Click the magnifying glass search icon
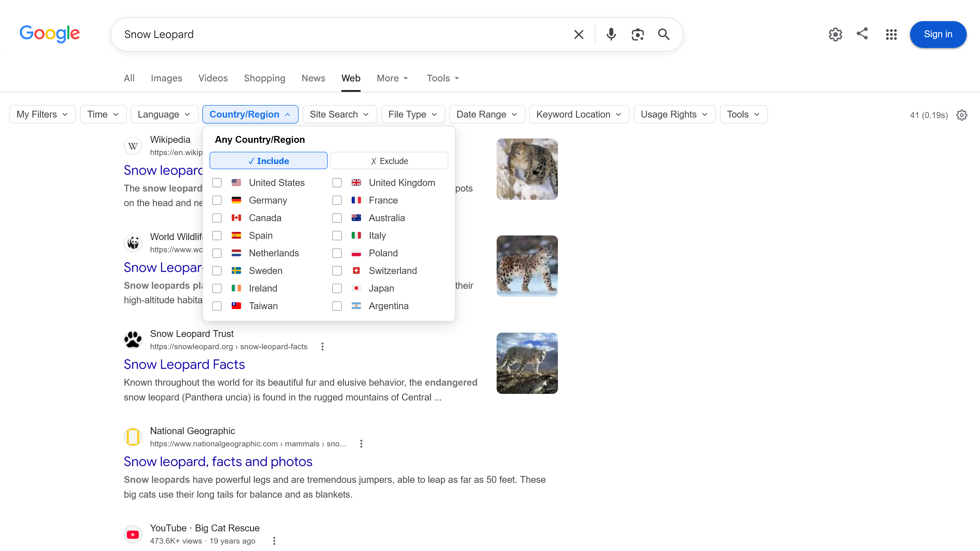The image size is (980, 551). point(664,35)
